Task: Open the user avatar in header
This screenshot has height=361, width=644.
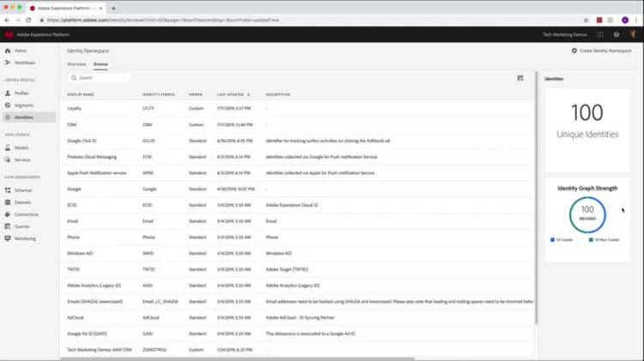Action: coord(633,35)
